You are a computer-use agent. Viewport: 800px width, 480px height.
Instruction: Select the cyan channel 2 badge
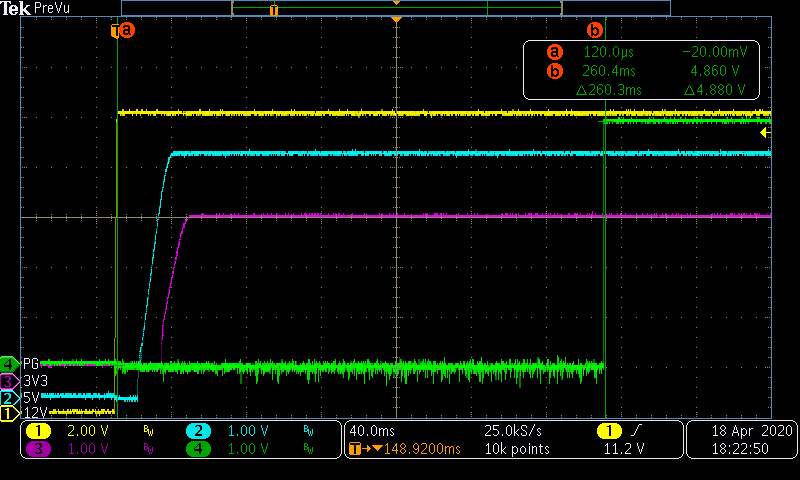pyautogui.click(x=199, y=430)
